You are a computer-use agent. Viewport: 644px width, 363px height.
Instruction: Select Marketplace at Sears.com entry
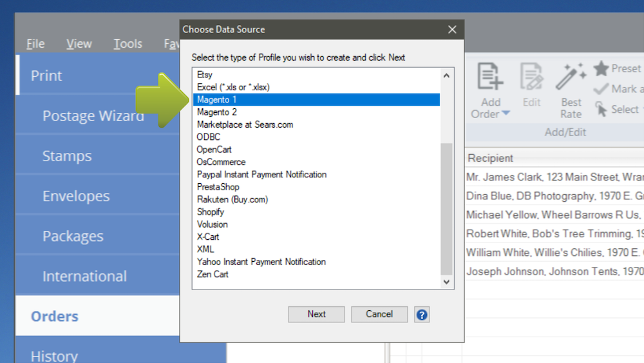(316, 124)
